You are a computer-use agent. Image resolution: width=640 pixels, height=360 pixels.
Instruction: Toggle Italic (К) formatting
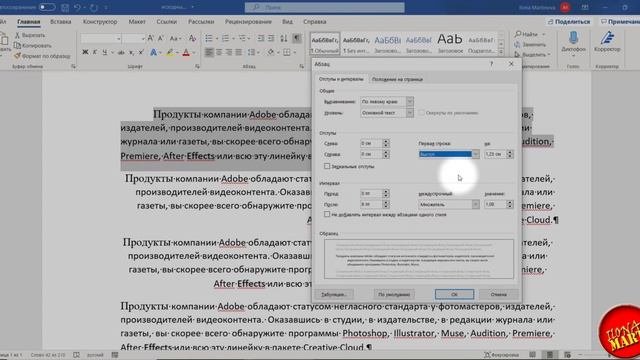point(95,52)
